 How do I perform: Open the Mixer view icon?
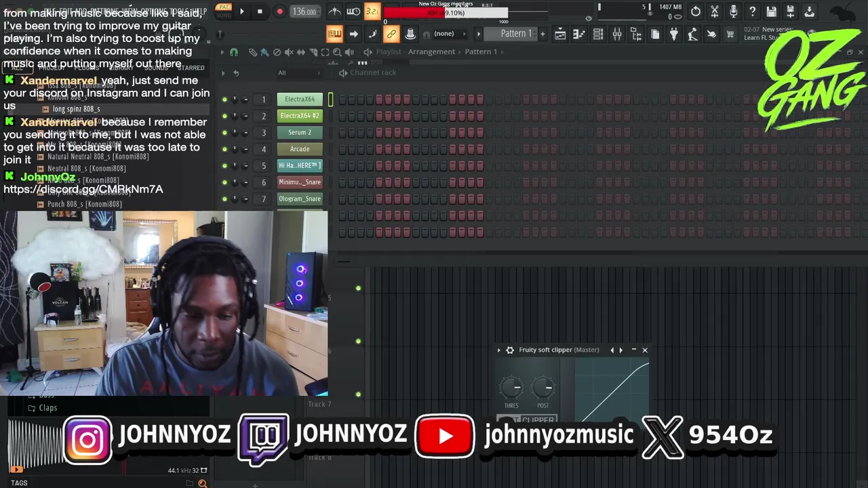pyautogui.click(x=617, y=35)
